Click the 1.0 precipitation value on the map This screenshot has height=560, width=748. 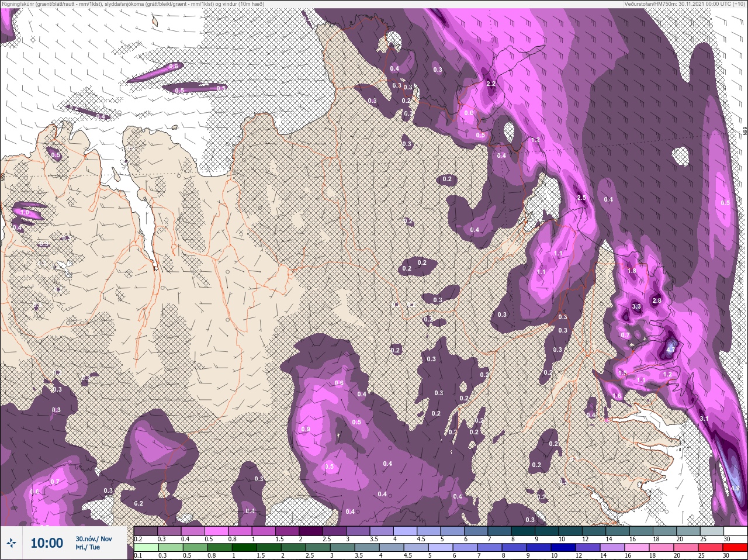coord(25,213)
